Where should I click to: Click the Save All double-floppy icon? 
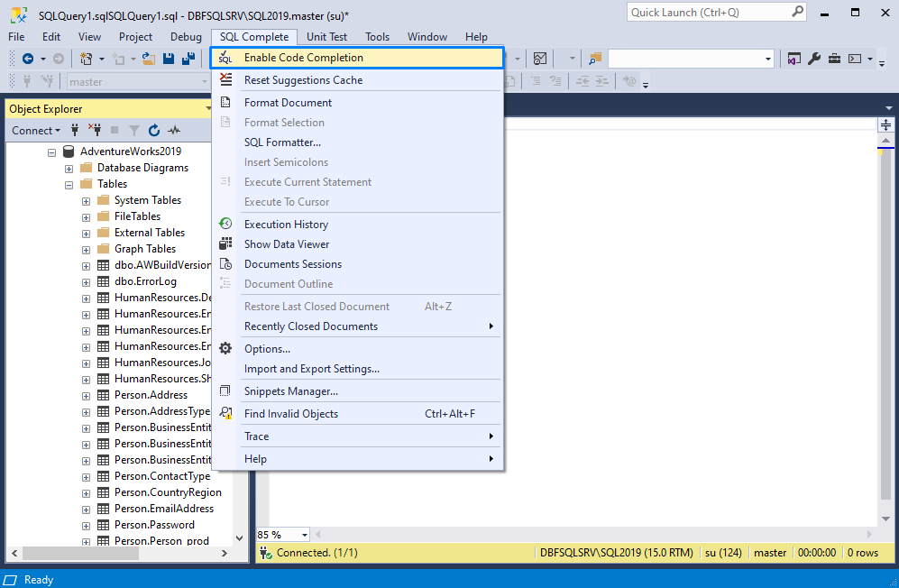pyautogui.click(x=188, y=59)
